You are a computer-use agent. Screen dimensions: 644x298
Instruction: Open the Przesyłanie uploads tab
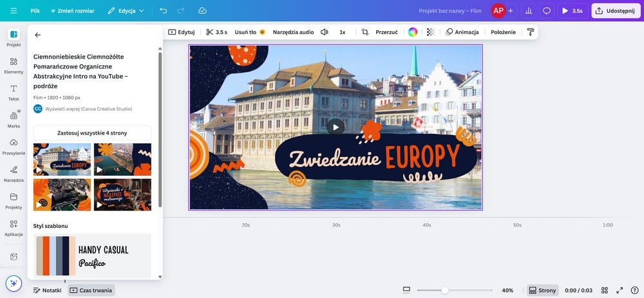(14, 147)
